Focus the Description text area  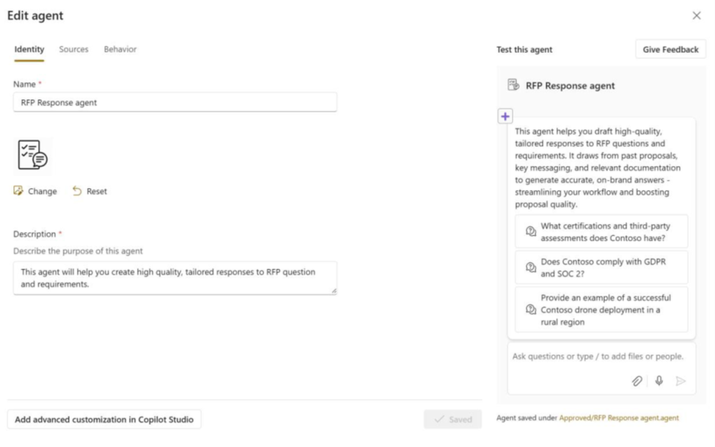(x=175, y=277)
